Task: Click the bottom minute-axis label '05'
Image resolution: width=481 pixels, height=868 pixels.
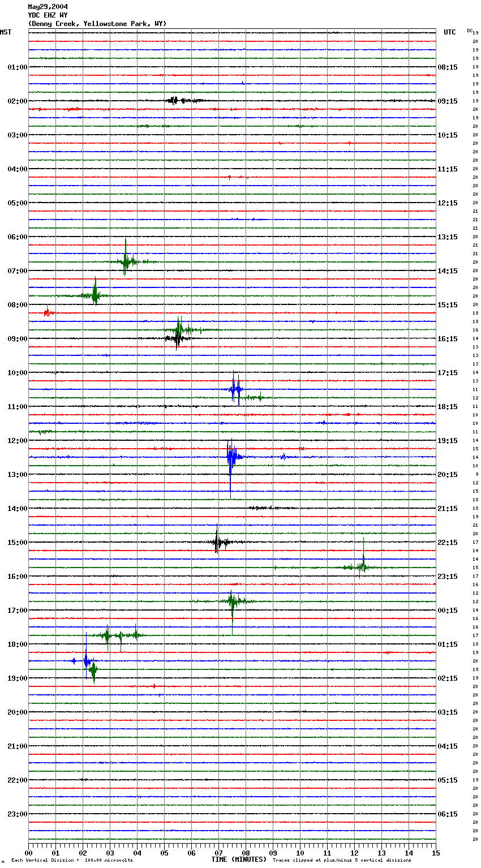Action: [x=164, y=853]
